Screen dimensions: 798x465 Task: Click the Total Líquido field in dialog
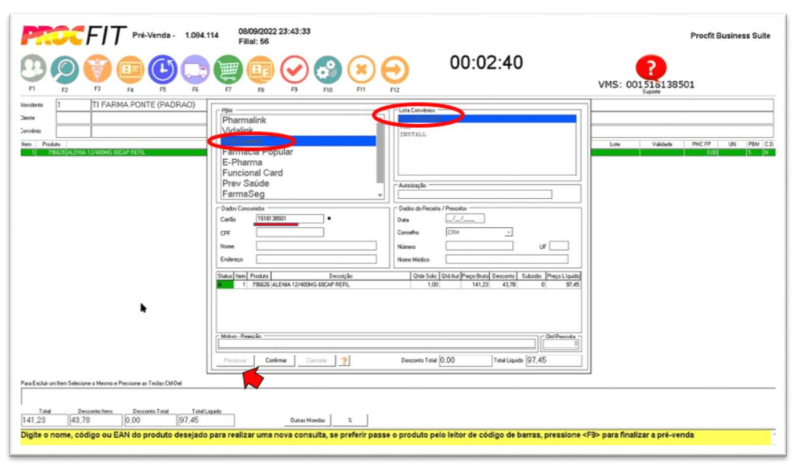click(553, 360)
